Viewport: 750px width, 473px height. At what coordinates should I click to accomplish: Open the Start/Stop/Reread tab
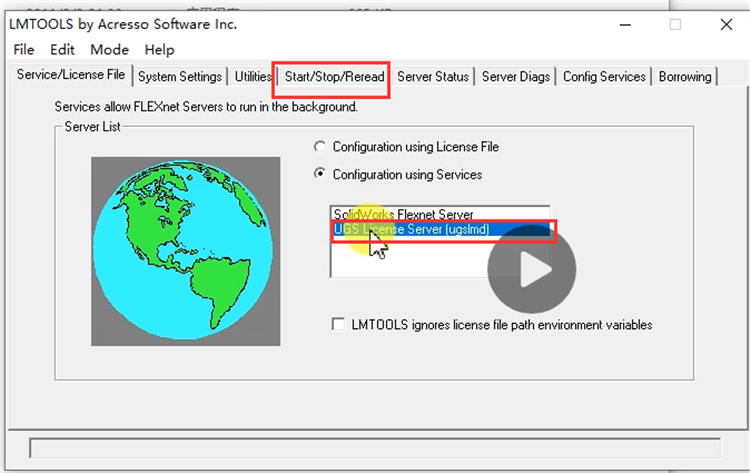pyautogui.click(x=334, y=77)
